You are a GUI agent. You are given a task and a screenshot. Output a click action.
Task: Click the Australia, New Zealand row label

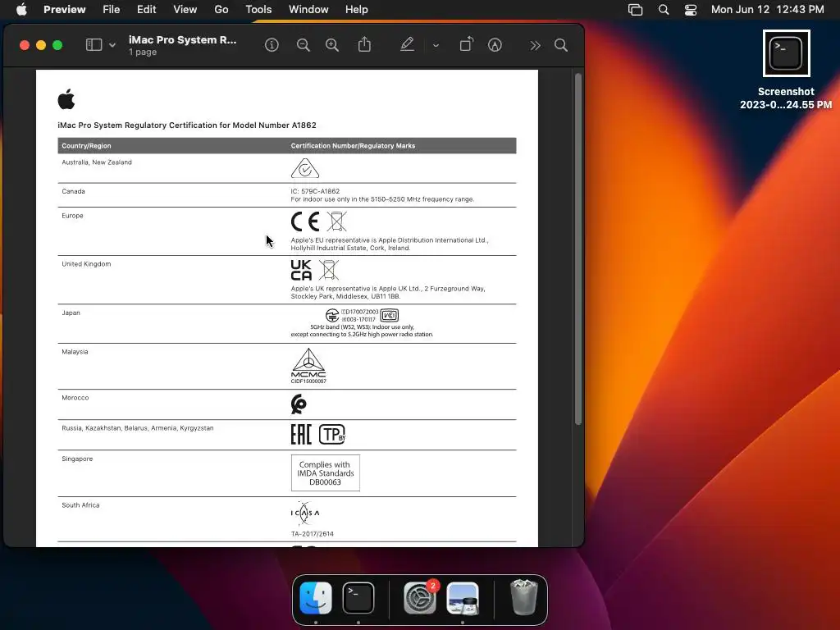(x=97, y=162)
